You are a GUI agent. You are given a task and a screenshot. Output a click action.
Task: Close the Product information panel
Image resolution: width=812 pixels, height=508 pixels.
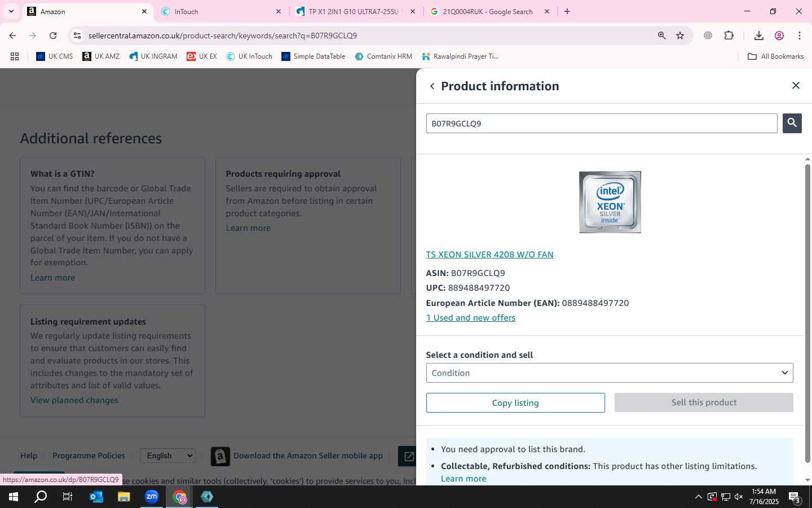pyautogui.click(x=796, y=85)
